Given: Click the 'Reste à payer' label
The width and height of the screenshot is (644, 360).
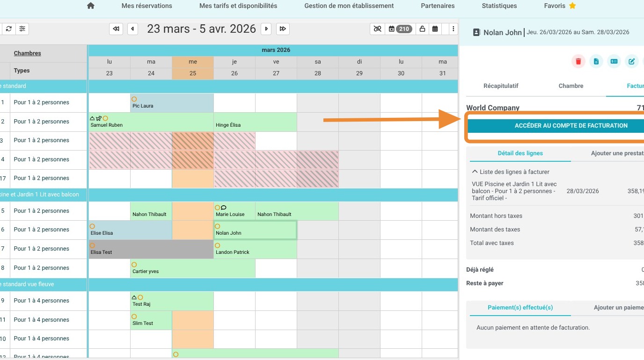Looking at the screenshot, I should 485,283.
